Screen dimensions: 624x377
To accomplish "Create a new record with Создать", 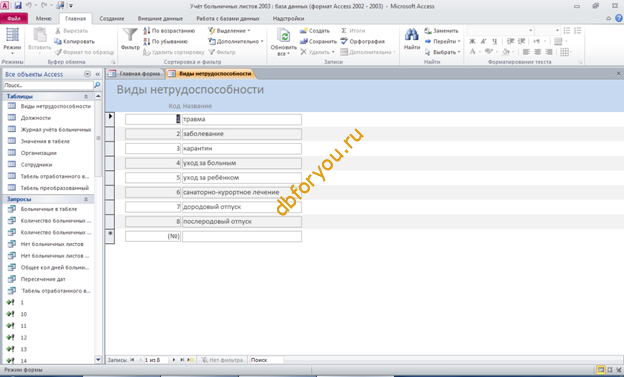I will point(315,31).
